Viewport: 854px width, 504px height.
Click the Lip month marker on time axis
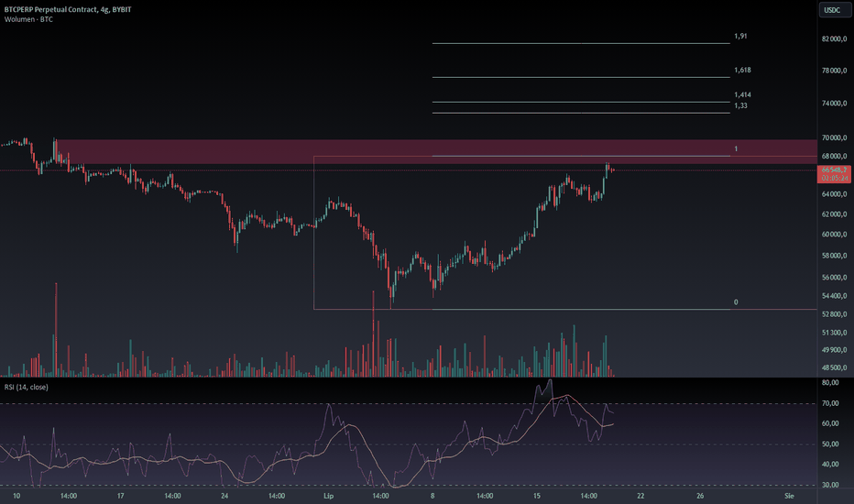328,496
